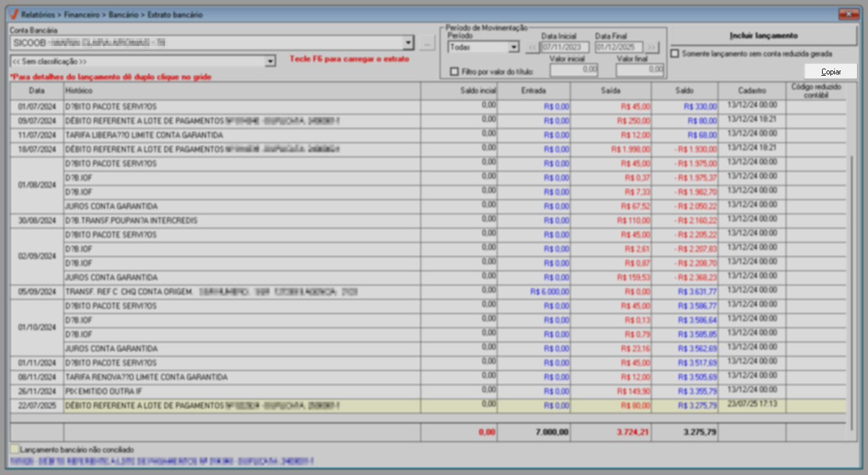Click the Valor final input field

pyautogui.click(x=639, y=69)
